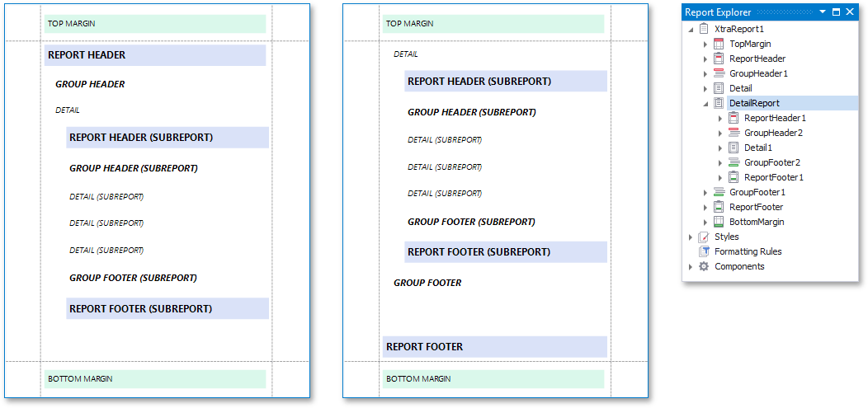This screenshot has height=408, width=868.
Task: Click TOP MARGIN label on left page
Action: (x=72, y=24)
